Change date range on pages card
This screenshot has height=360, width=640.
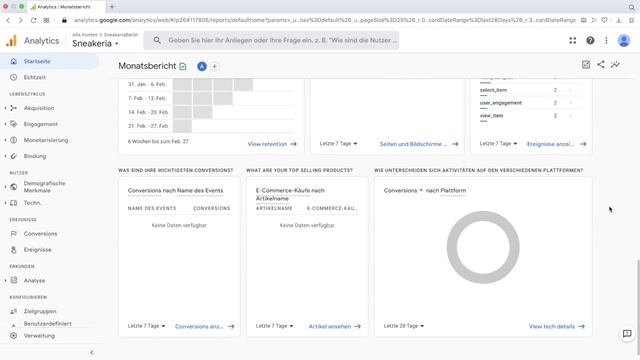coord(338,144)
